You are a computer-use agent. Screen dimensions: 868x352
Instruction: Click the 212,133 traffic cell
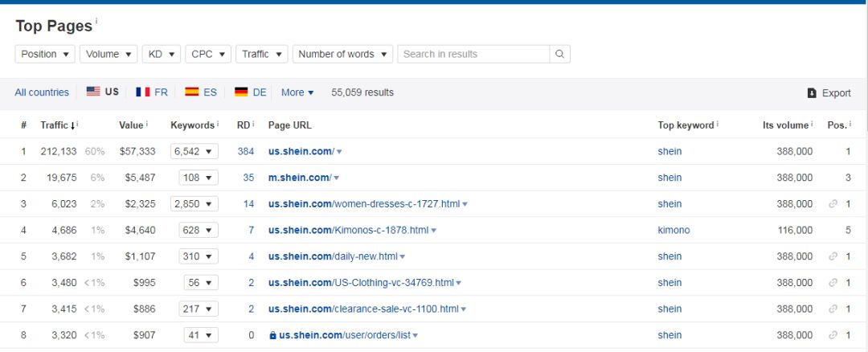pos(59,151)
